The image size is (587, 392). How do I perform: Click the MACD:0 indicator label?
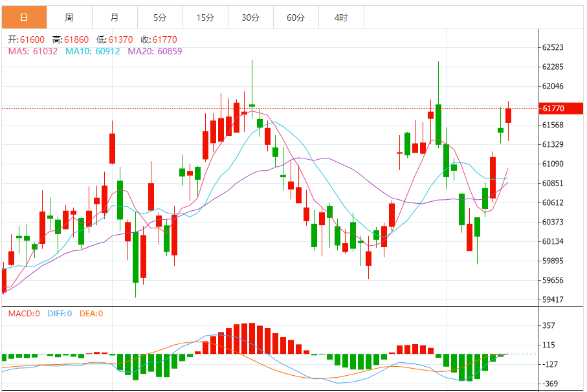point(24,314)
